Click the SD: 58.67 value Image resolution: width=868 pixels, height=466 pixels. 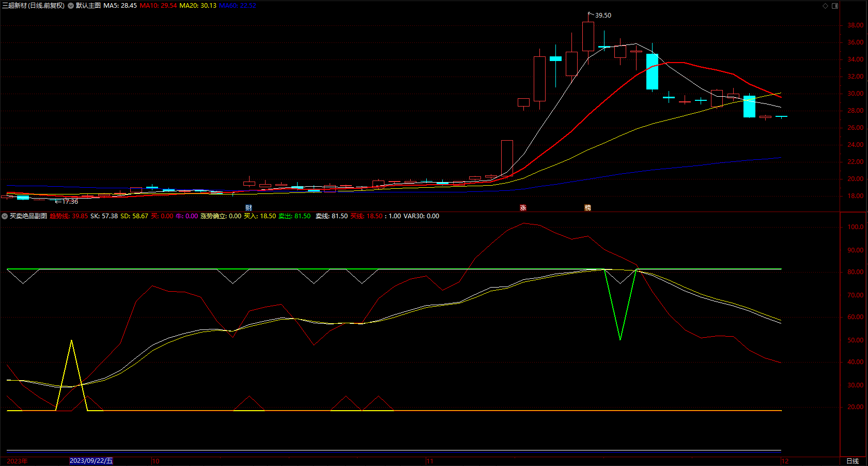[x=134, y=216]
